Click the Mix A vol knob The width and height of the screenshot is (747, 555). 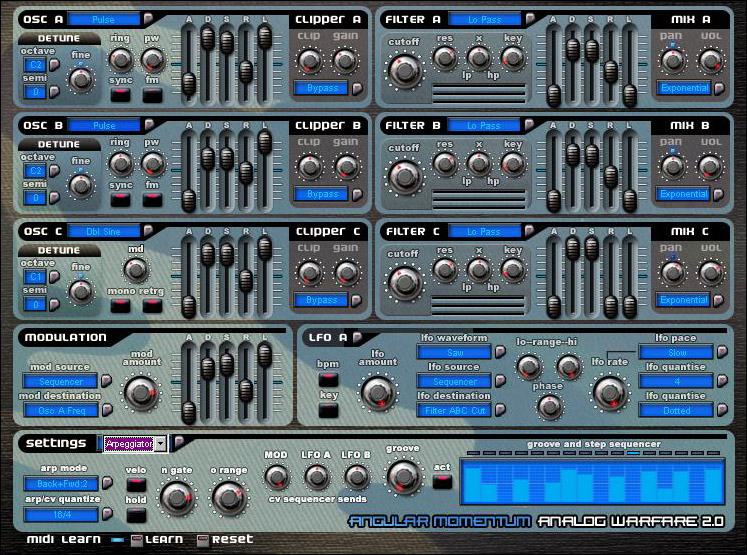(x=710, y=61)
